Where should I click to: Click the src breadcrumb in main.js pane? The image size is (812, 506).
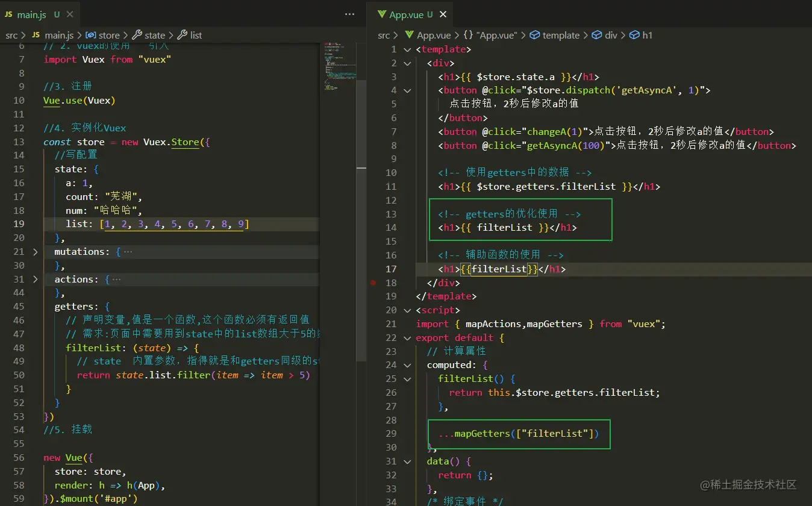point(11,36)
